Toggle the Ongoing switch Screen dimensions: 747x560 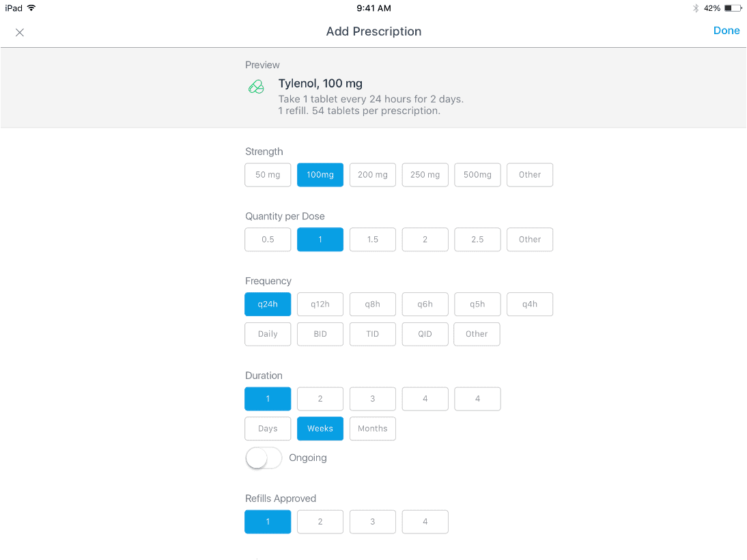tap(264, 458)
